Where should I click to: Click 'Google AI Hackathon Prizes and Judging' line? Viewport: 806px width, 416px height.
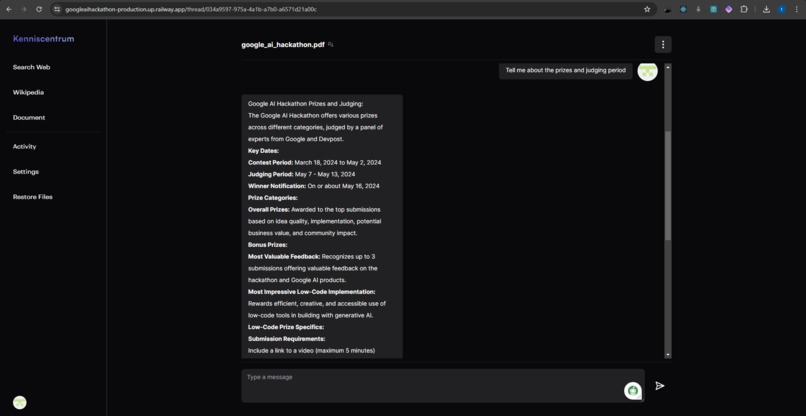(305, 104)
